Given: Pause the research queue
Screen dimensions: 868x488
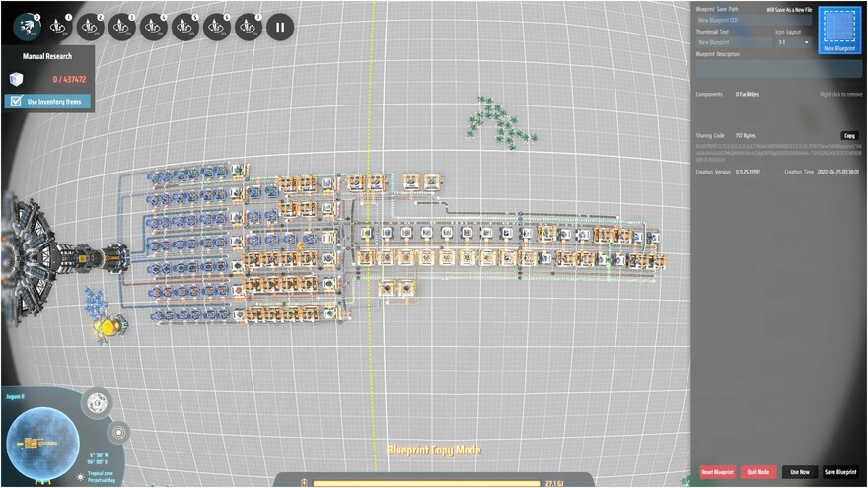Looking at the screenshot, I should pos(279,27).
